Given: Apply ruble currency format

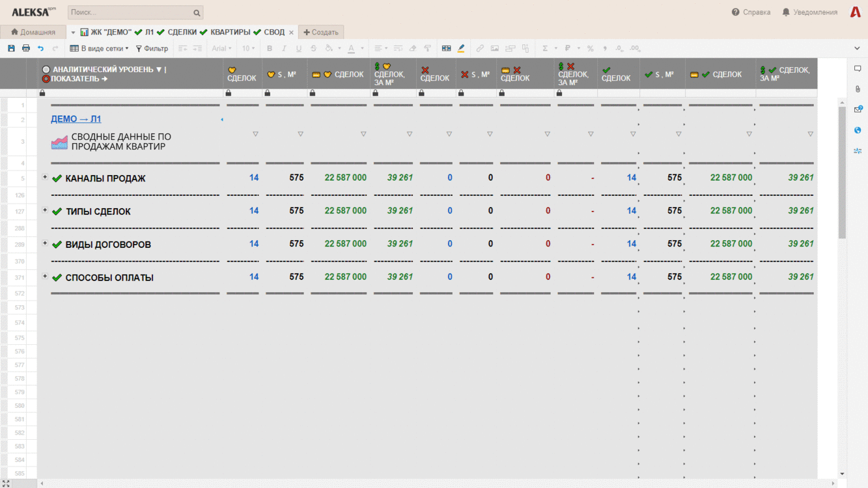Looking at the screenshot, I should (568, 48).
